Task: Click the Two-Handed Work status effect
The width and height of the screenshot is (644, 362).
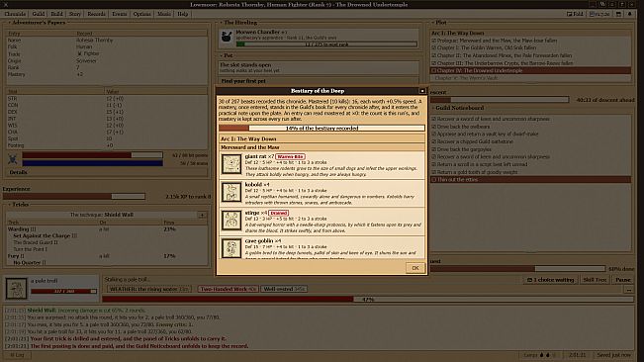Action: click(228, 289)
